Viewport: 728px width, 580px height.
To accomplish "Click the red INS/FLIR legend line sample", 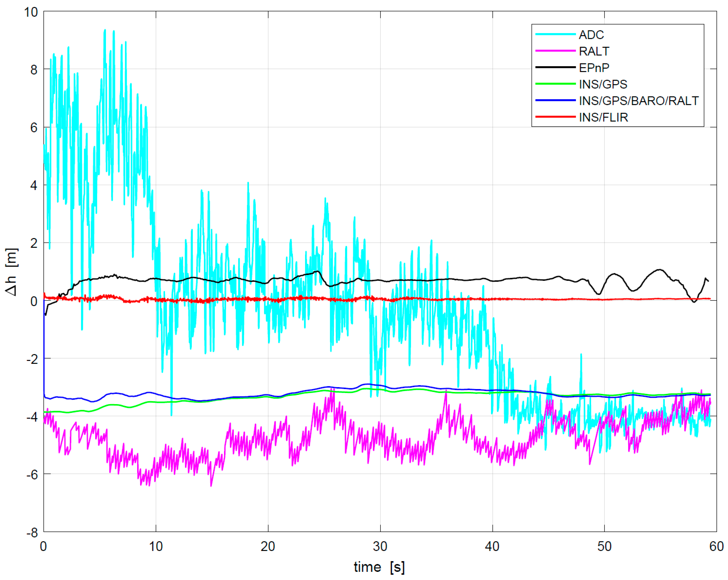I will (x=555, y=117).
